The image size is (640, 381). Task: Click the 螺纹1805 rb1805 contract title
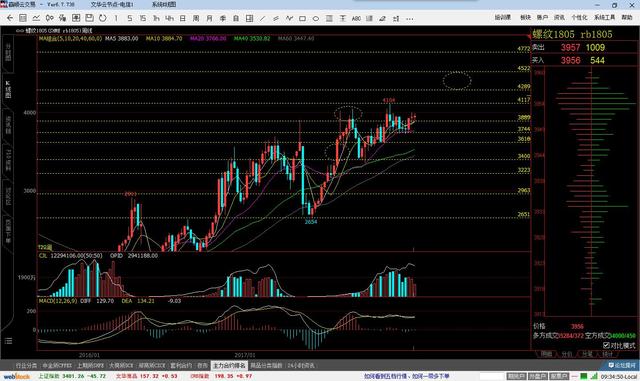pos(572,34)
